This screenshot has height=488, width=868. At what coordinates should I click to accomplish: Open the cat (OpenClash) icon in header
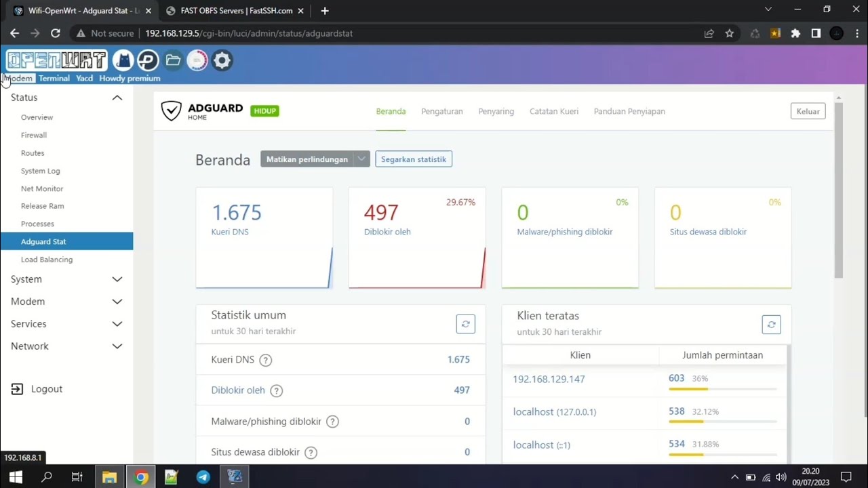[123, 60]
